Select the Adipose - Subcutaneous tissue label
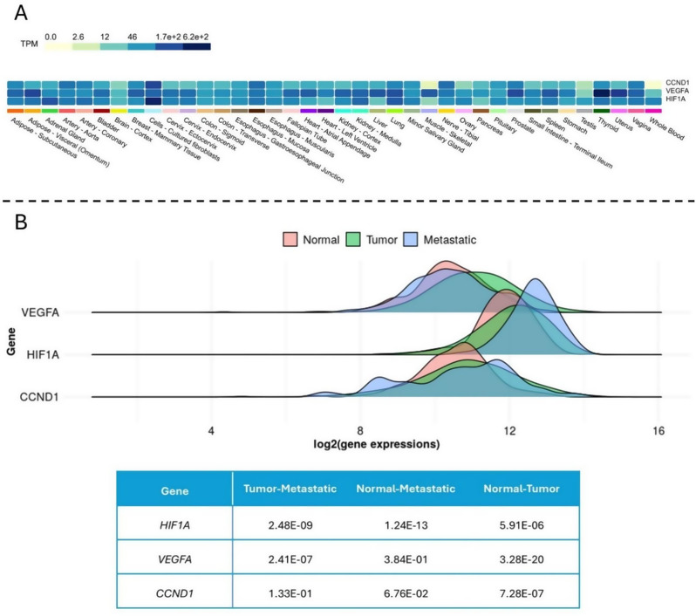Screen dimensions: 696x616 point(40,134)
